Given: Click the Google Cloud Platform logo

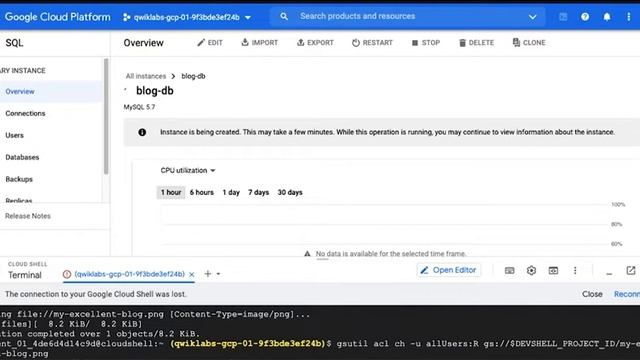Looking at the screenshot, I should [58, 17].
